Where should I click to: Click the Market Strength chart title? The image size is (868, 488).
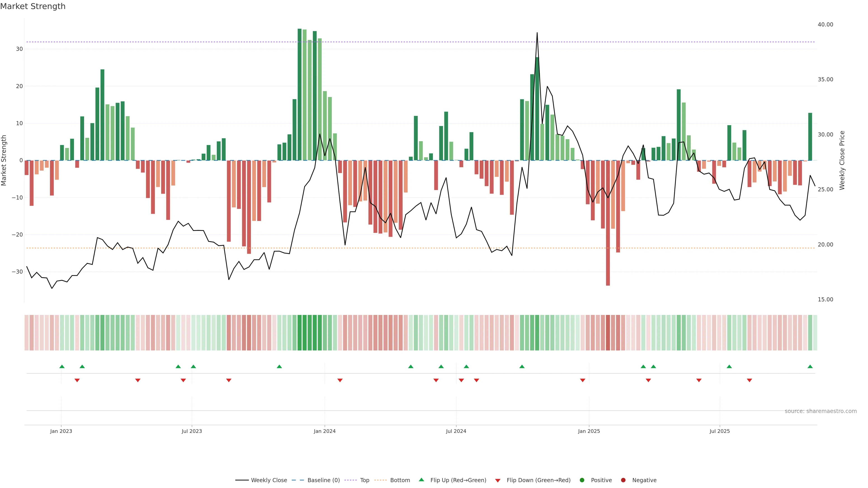(x=33, y=6)
